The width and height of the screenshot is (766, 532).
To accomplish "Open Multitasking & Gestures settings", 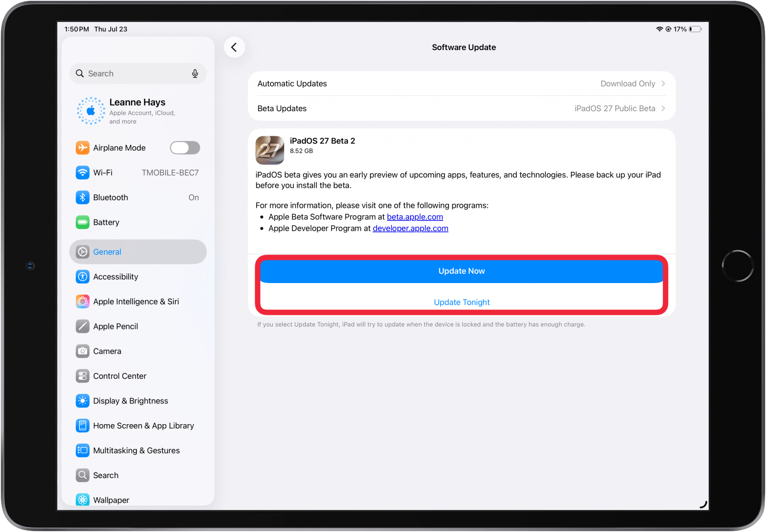I will click(138, 451).
